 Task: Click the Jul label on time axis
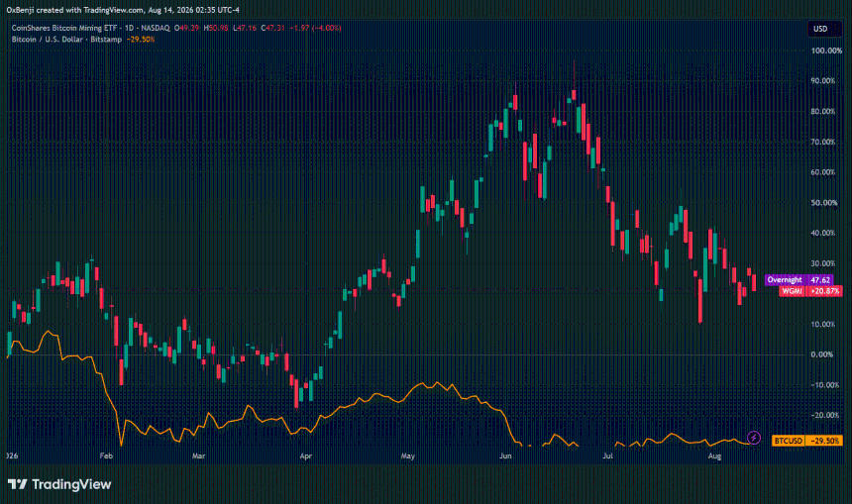pos(607,455)
